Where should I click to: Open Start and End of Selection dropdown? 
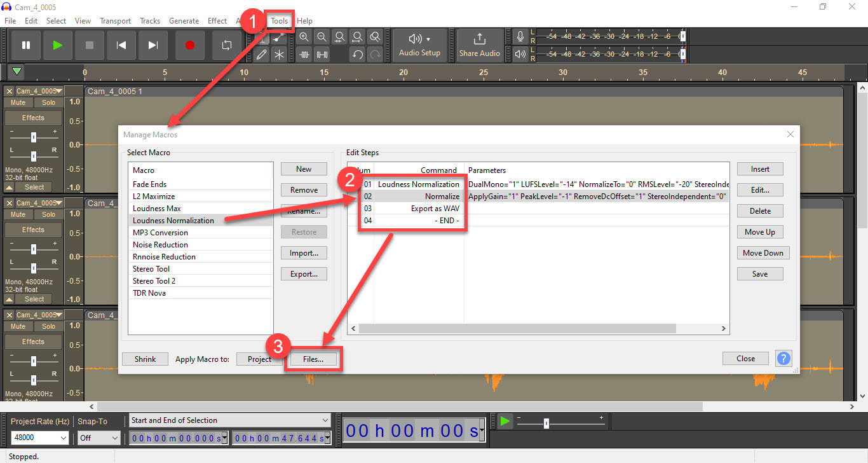[x=230, y=420]
